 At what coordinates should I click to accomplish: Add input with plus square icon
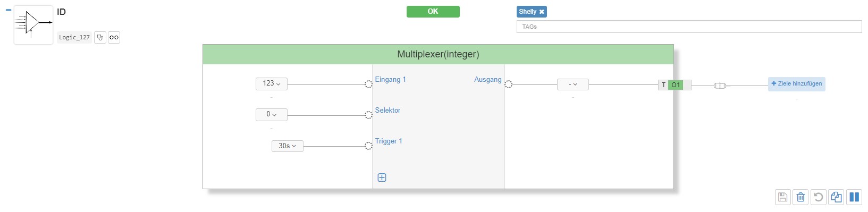click(382, 177)
